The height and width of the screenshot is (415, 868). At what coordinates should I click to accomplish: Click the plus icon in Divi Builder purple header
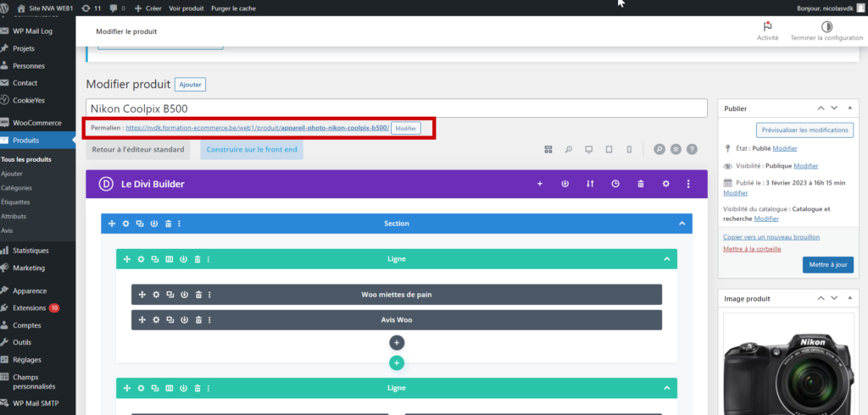pos(540,184)
